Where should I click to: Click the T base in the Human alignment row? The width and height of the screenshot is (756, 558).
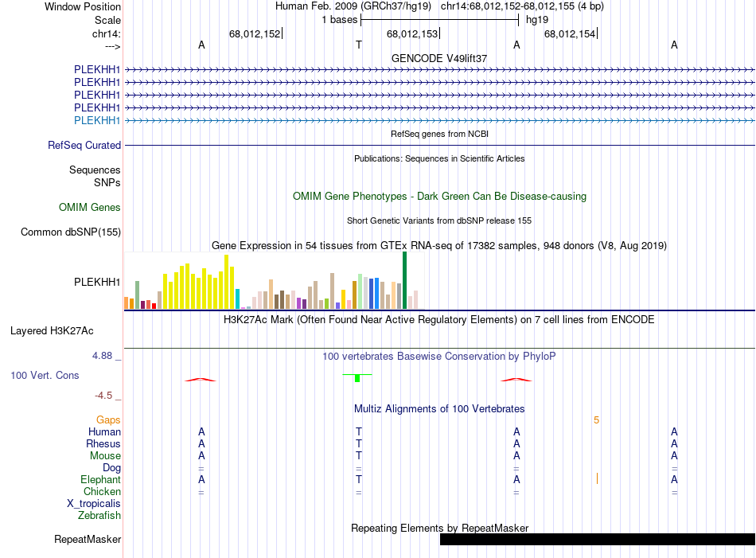[359, 431]
